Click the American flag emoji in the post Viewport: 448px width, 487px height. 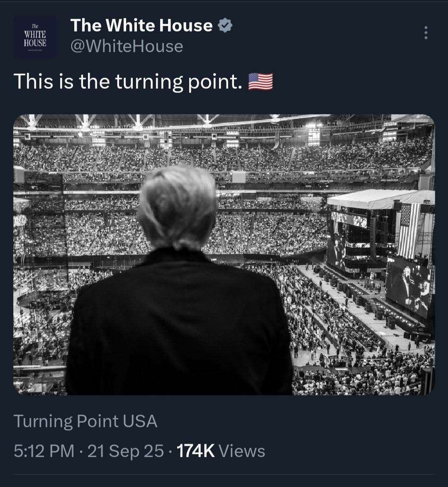261,81
